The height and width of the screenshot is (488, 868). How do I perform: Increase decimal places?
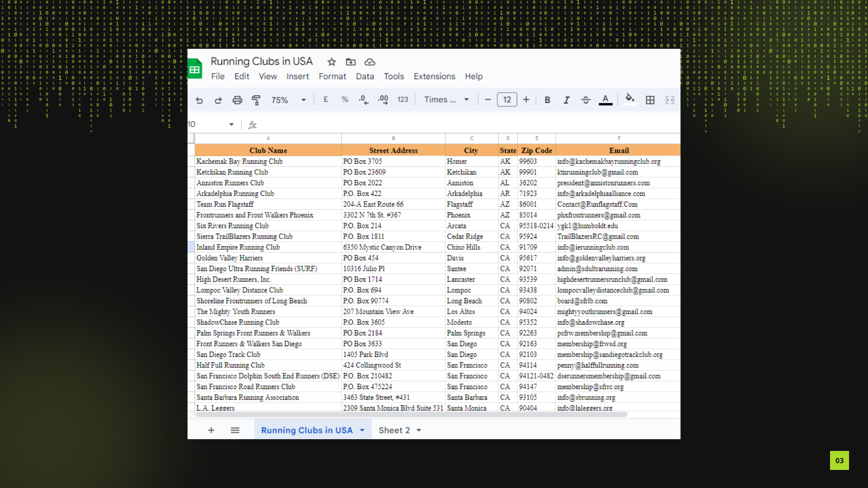coord(383,100)
